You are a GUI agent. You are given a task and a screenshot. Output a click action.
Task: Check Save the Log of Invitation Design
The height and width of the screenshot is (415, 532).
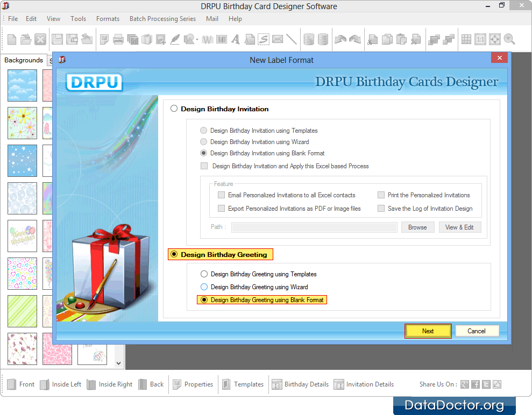pos(381,208)
